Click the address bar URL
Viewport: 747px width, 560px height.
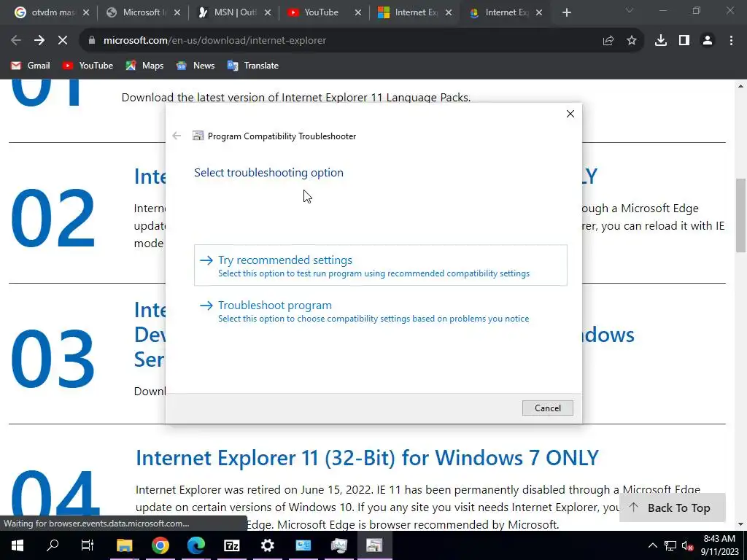tap(215, 41)
